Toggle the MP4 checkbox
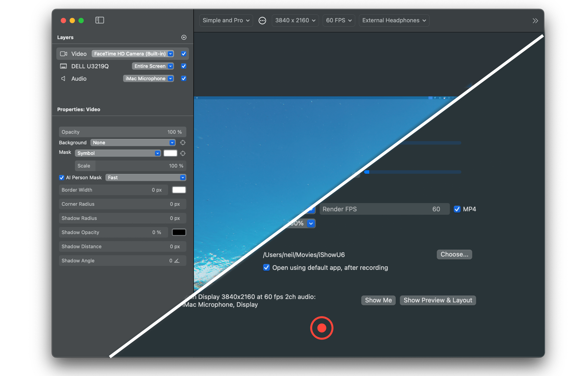This screenshot has width=588, height=376. click(x=457, y=209)
